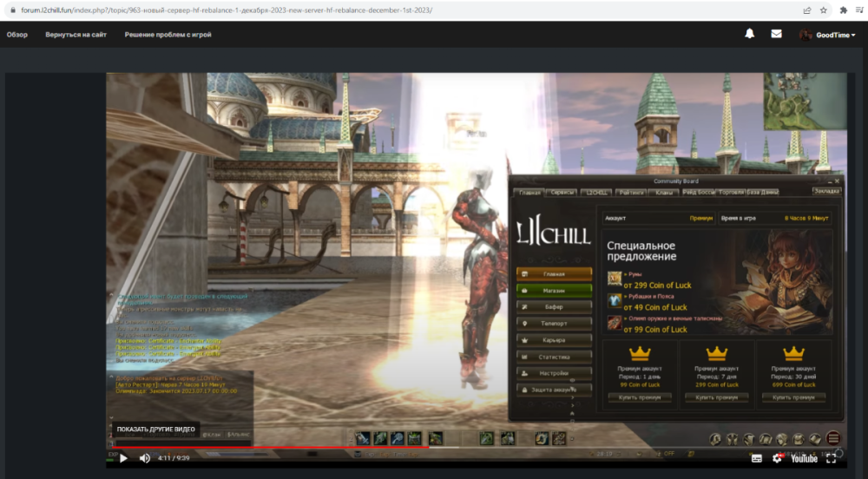The image size is (868, 479).
Task: Click ПОКАЗАТЬ ДРУГИЕ ВИДЕО button
Action: click(x=155, y=430)
